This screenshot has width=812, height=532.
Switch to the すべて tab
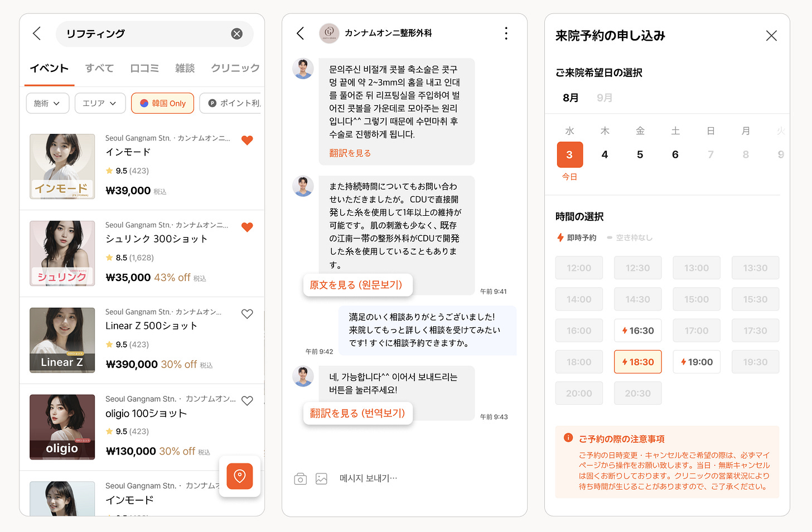[99, 68]
